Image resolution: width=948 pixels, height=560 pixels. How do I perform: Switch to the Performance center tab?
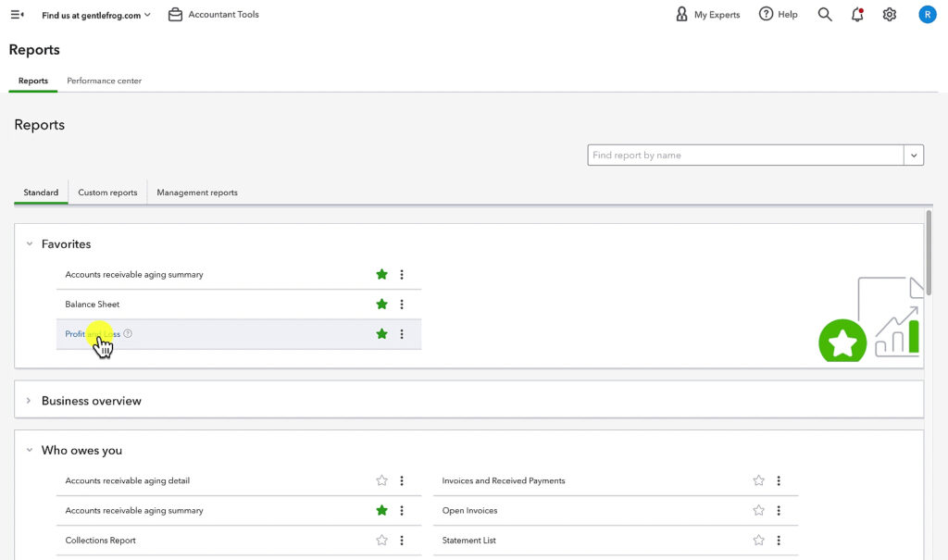point(104,81)
